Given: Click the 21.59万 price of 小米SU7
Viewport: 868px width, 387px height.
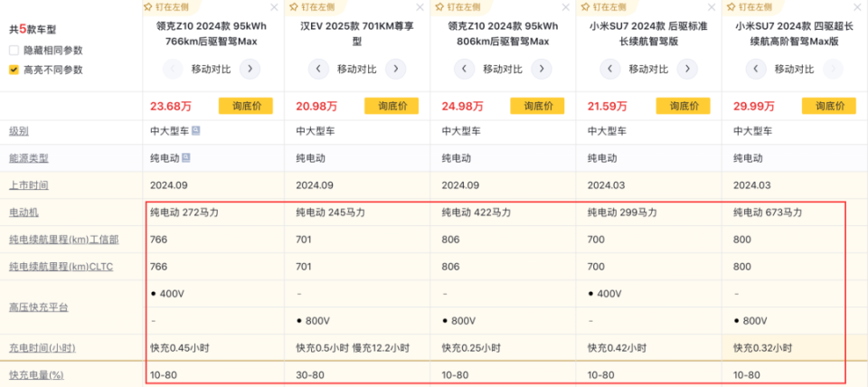Looking at the screenshot, I should pyautogui.click(x=608, y=106).
